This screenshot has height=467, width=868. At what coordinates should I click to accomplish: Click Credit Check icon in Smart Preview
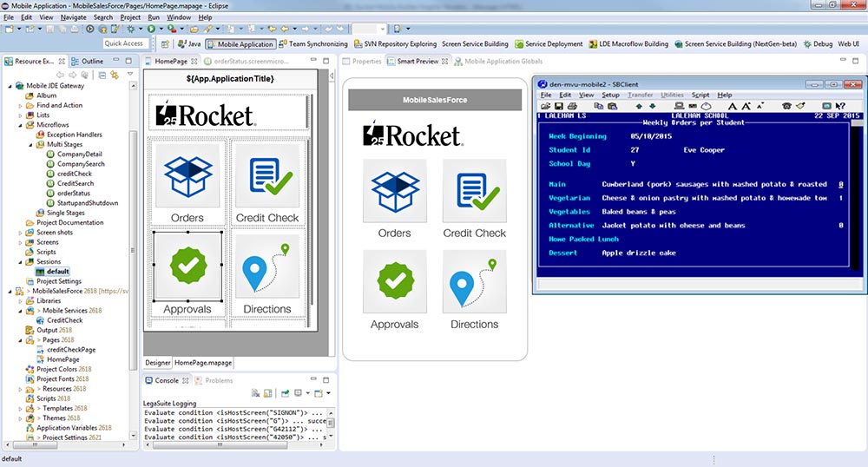click(x=475, y=191)
